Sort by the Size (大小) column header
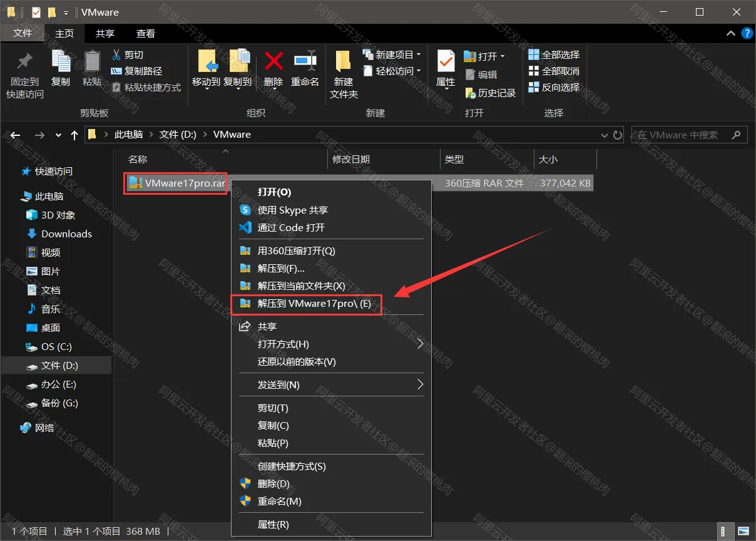 pos(548,160)
